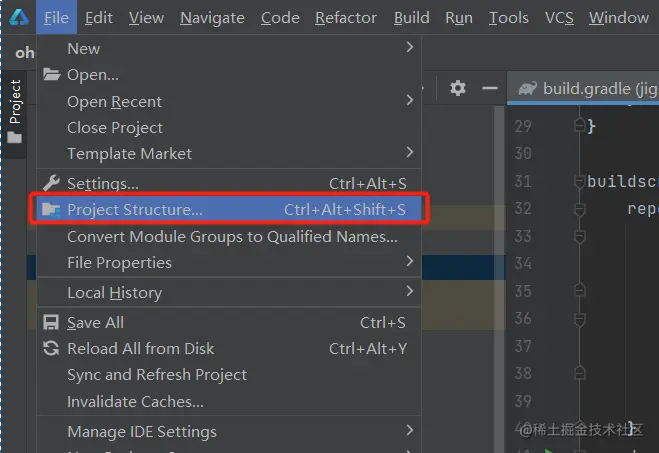The height and width of the screenshot is (453, 659).
Task: Select Invalidate Caches
Action: coord(135,402)
